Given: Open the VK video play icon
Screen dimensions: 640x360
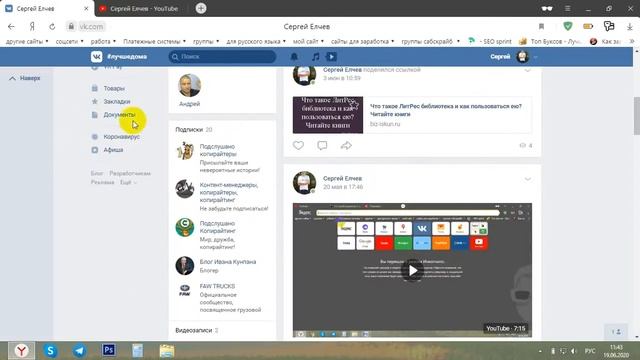Looking at the screenshot, I should [x=331, y=57].
